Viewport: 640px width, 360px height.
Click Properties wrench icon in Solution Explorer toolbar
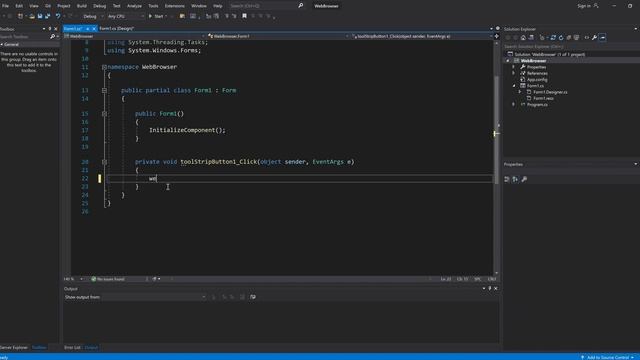pyautogui.click(x=595, y=38)
